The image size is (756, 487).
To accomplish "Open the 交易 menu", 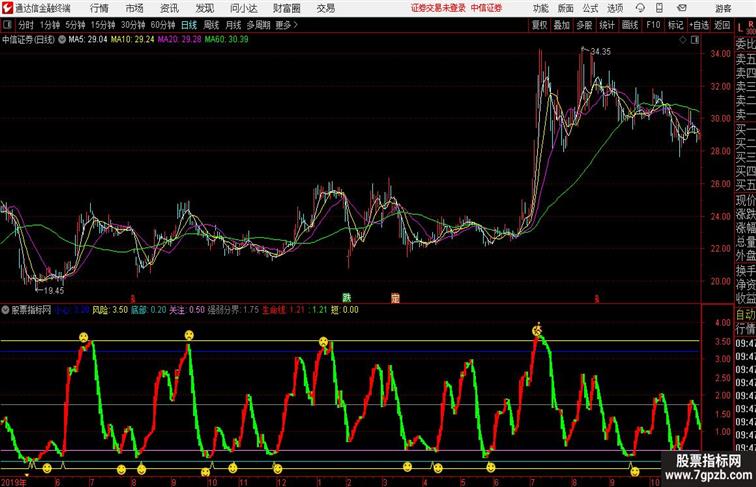I will point(325,8).
